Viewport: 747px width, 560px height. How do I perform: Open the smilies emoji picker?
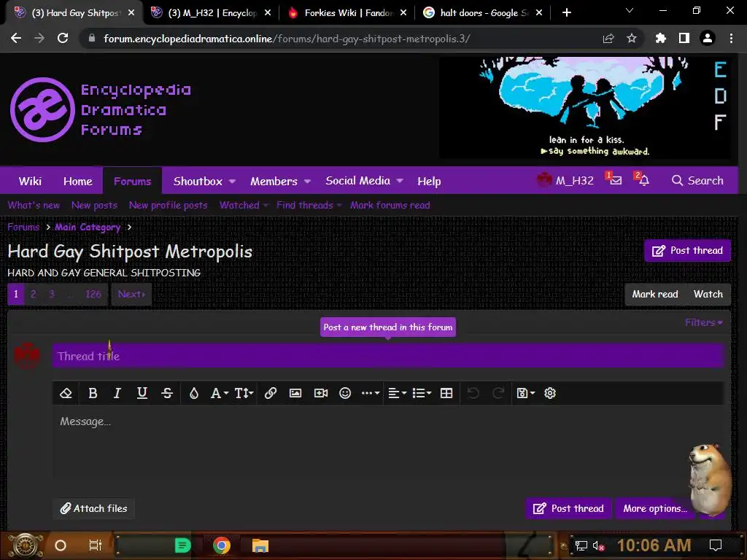pos(345,393)
